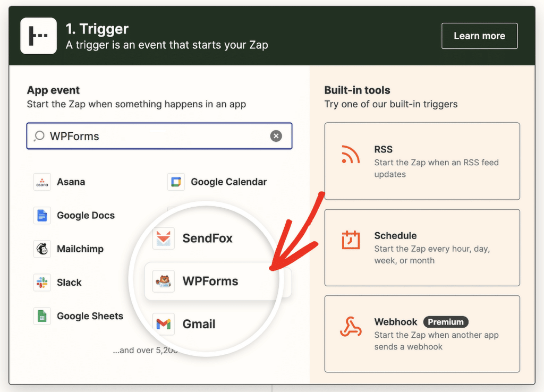Click the Google Docs icon
The width and height of the screenshot is (544, 392).
42,215
